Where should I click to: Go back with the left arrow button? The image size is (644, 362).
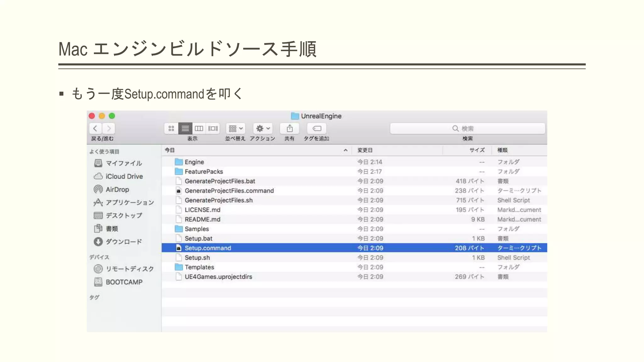[x=95, y=128]
